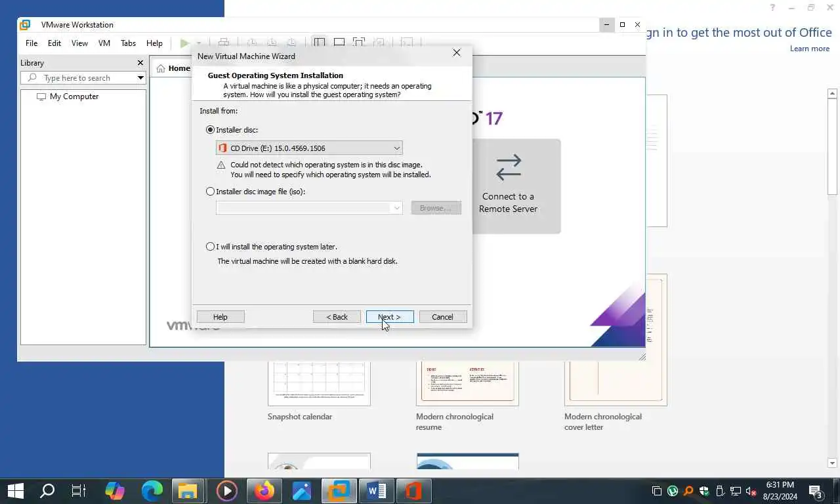Click the wizard's Help button
This screenshot has width=840, height=504.
tap(220, 317)
